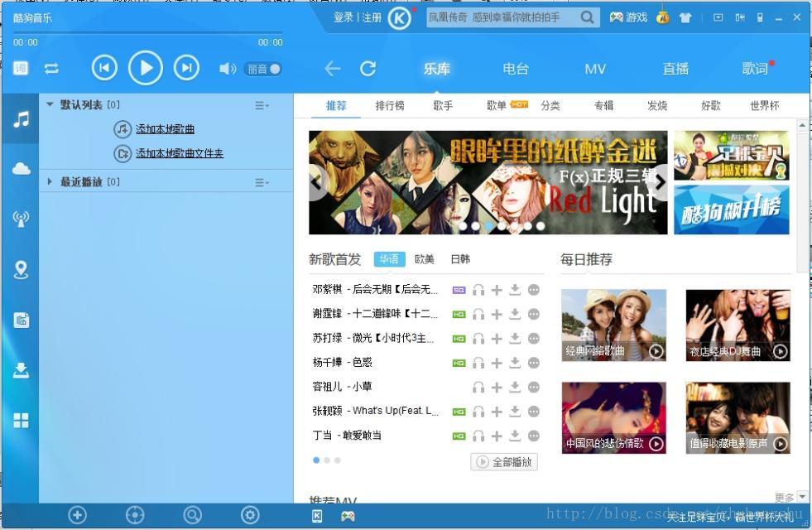
Task: Skip to the previous track
Action: pyautogui.click(x=104, y=68)
